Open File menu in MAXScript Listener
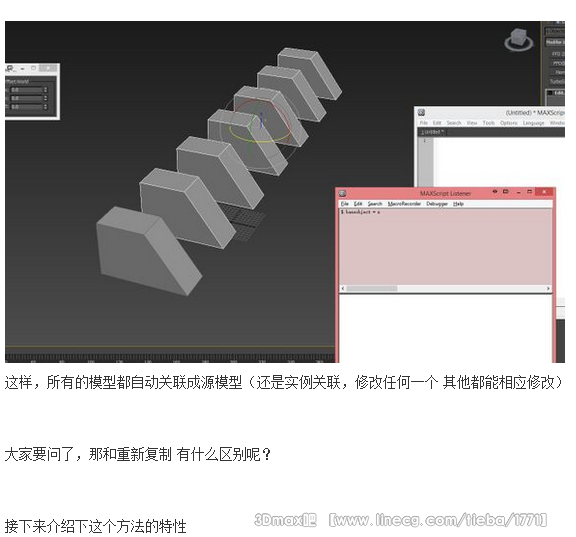This screenshot has height=537, width=576. [345, 203]
